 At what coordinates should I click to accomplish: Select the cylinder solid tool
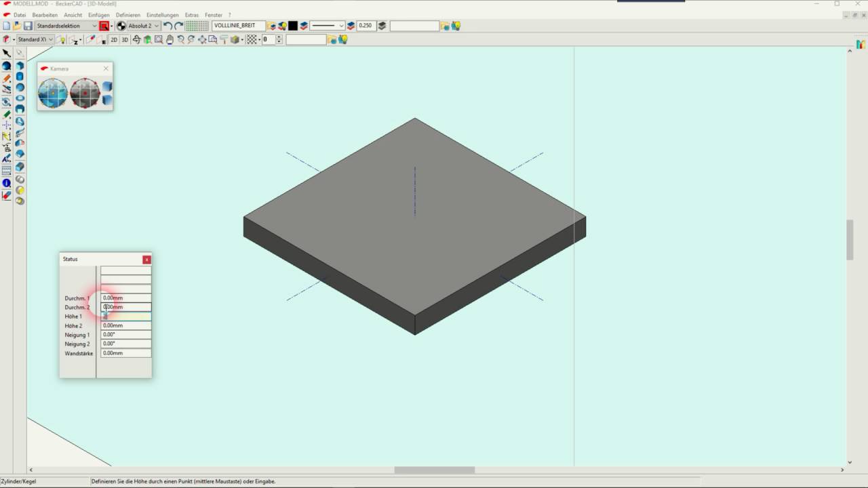(x=20, y=77)
